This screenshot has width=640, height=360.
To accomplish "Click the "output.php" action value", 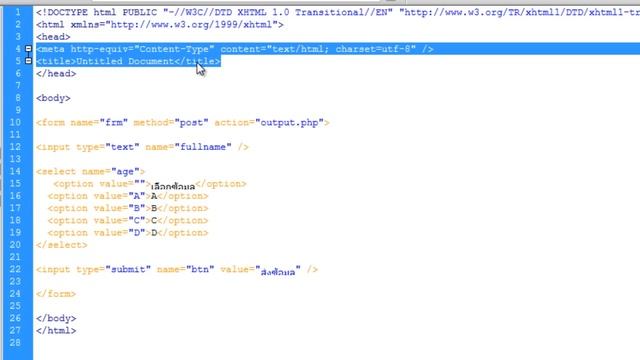I will (289, 122).
